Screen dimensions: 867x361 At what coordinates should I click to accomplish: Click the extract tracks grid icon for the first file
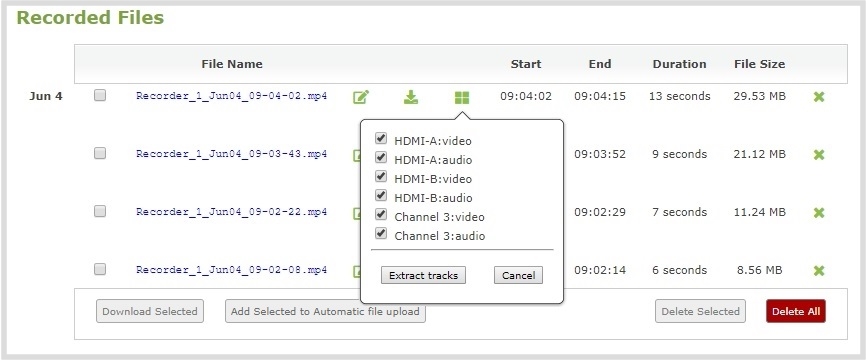462,98
